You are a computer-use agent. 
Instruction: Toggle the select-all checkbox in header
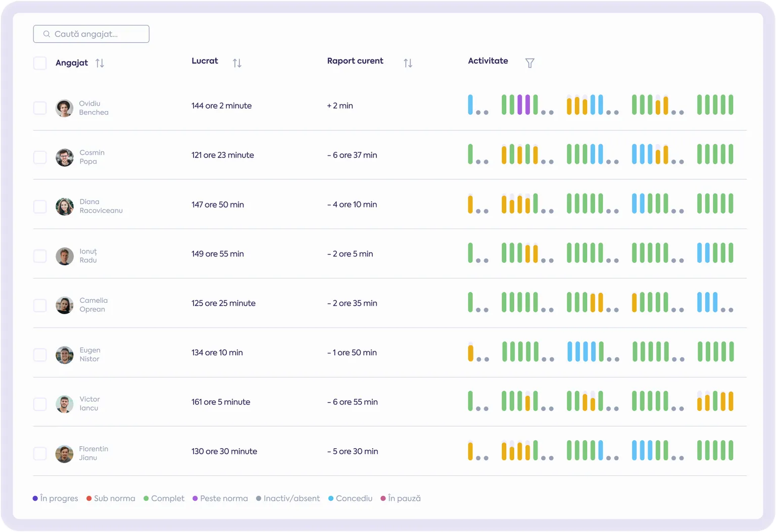[40, 63]
